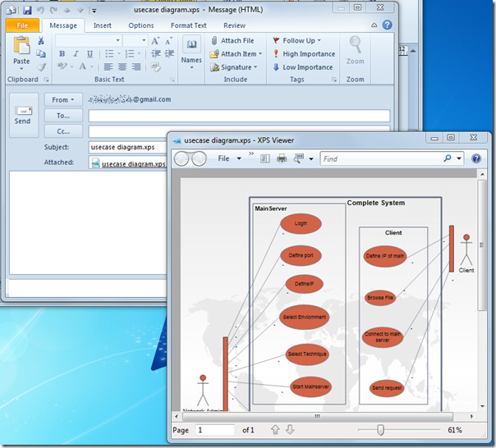
Task: Toggle Bold formatting
Action: point(62,54)
